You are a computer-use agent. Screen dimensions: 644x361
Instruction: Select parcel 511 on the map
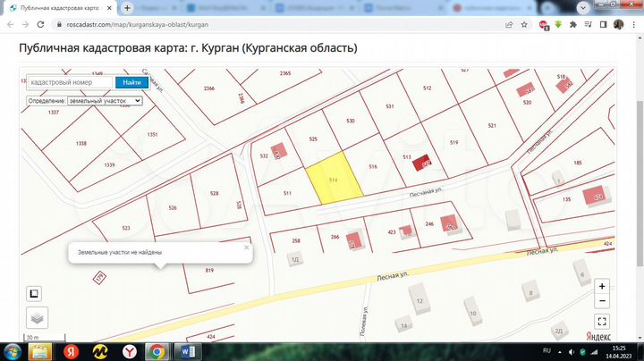(287, 193)
